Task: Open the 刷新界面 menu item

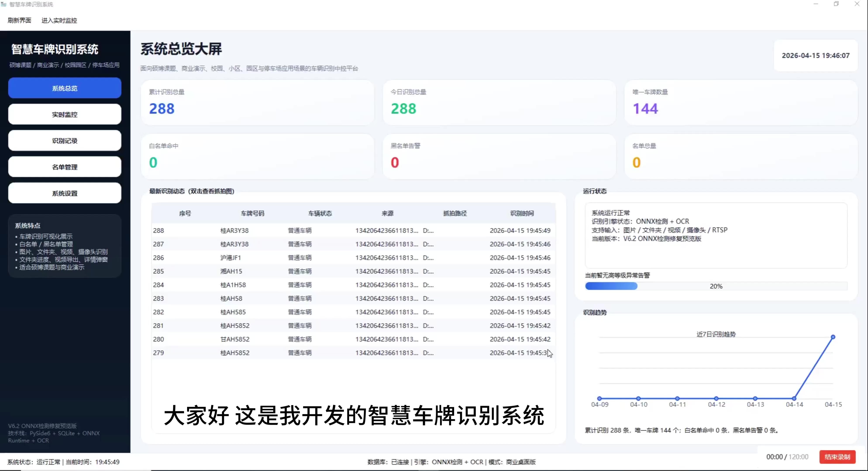Action: (19, 21)
